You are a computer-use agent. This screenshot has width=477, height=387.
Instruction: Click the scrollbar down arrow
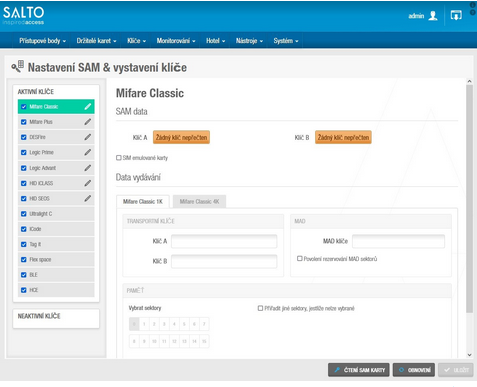click(469, 355)
